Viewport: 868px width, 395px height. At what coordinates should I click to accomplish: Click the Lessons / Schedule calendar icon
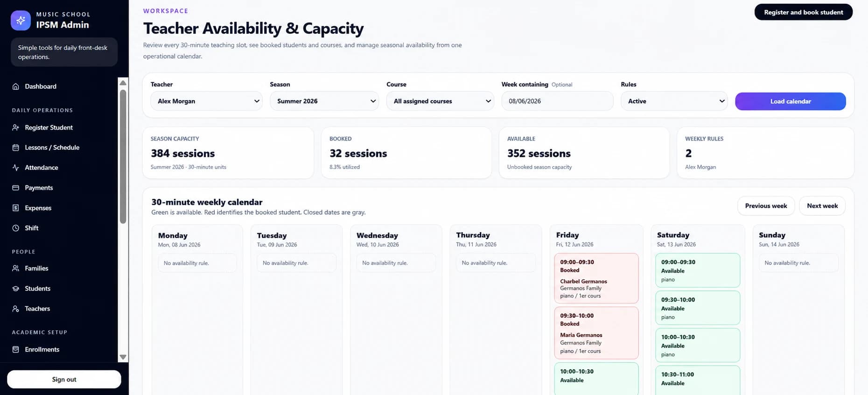[16, 148]
